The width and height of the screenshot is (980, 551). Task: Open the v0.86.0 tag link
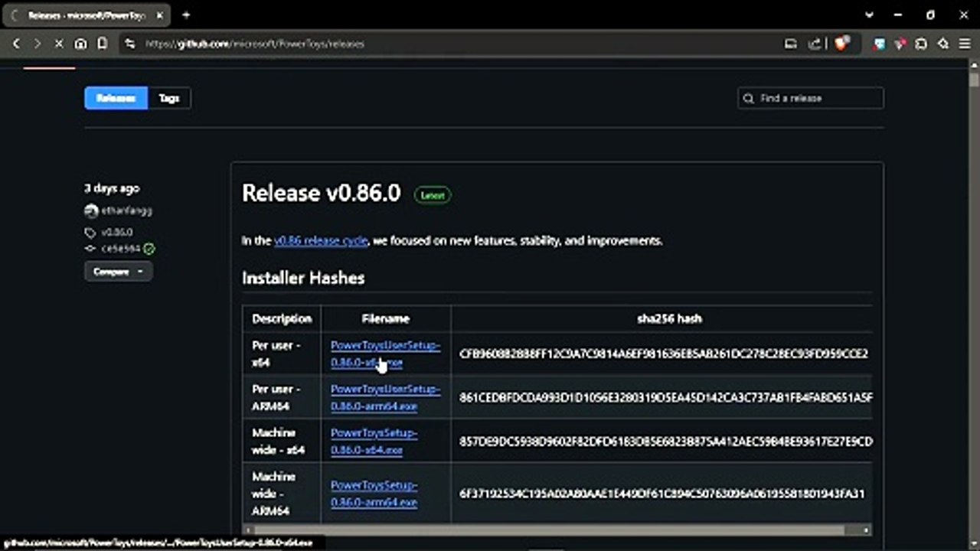click(x=117, y=233)
